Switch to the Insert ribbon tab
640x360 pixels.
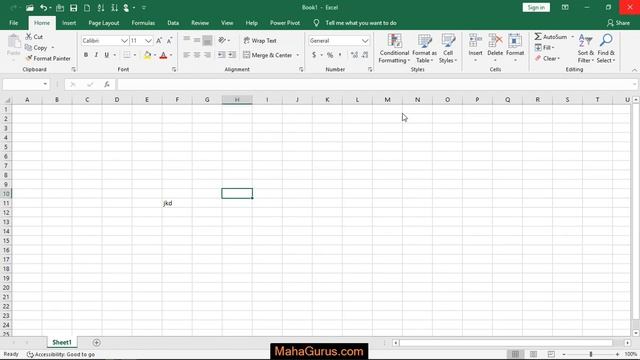click(69, 23)
